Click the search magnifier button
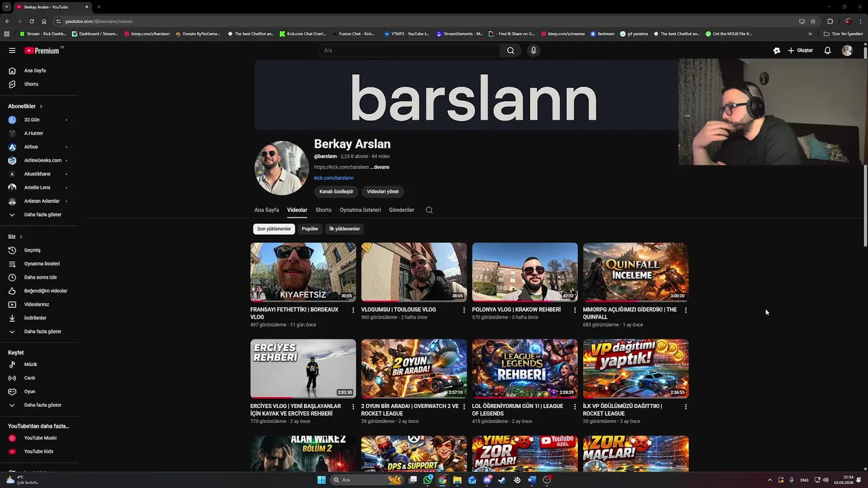 (511, 50)
